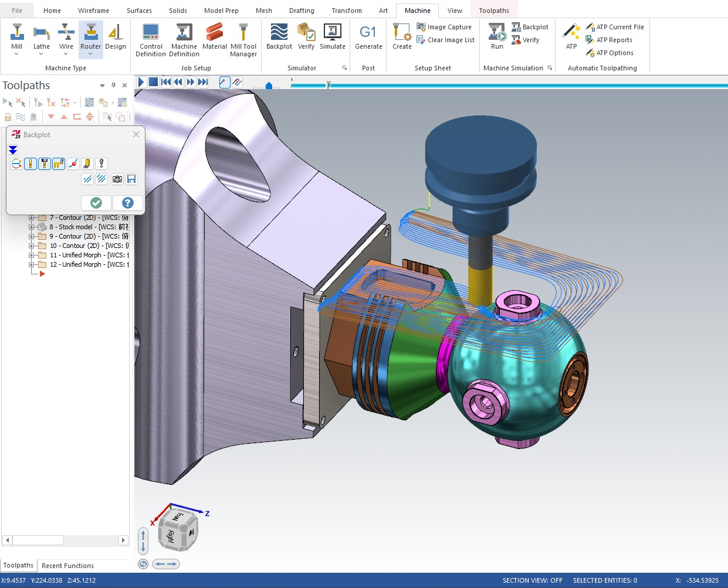The image size is (728, 588).
Task: Launch the Backplot simulator in ribbon
Action: tap(279, 36)
